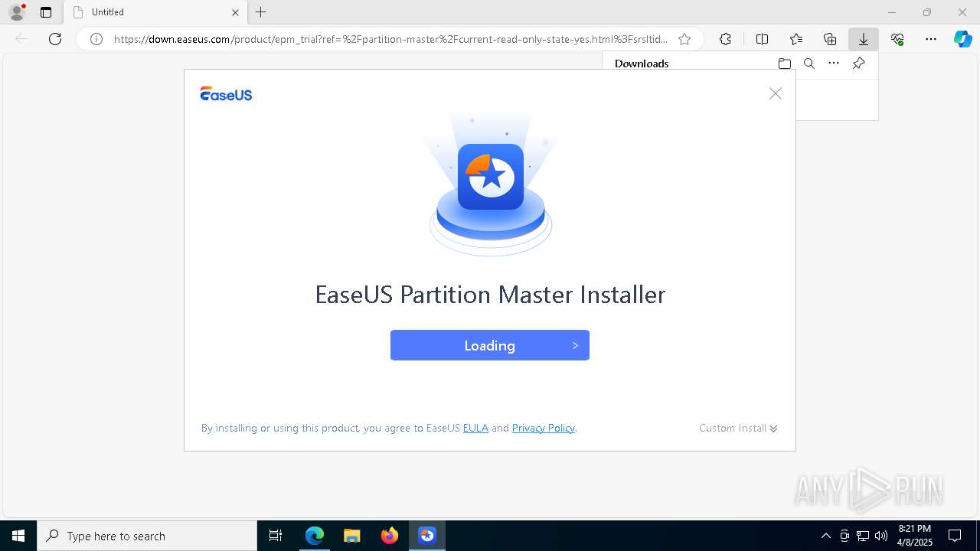
Task: Click the Downloads panel title
Action: pyautogui.click(x=642, y=64)
